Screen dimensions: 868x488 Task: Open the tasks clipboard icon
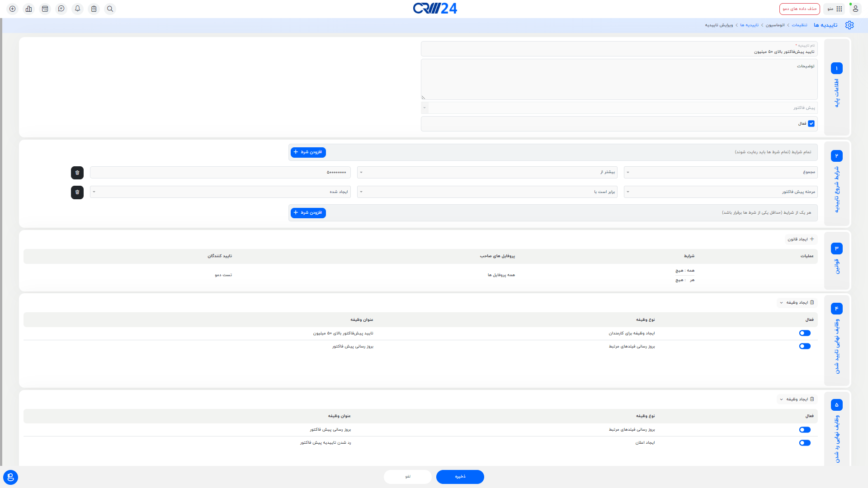(x=94, y=9)
